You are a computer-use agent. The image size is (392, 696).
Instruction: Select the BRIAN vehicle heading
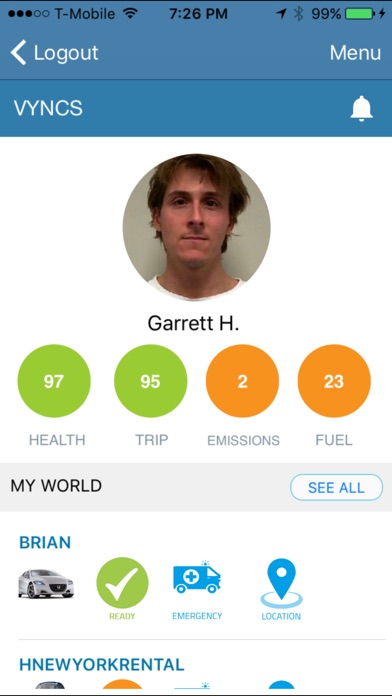pos(45,542)
